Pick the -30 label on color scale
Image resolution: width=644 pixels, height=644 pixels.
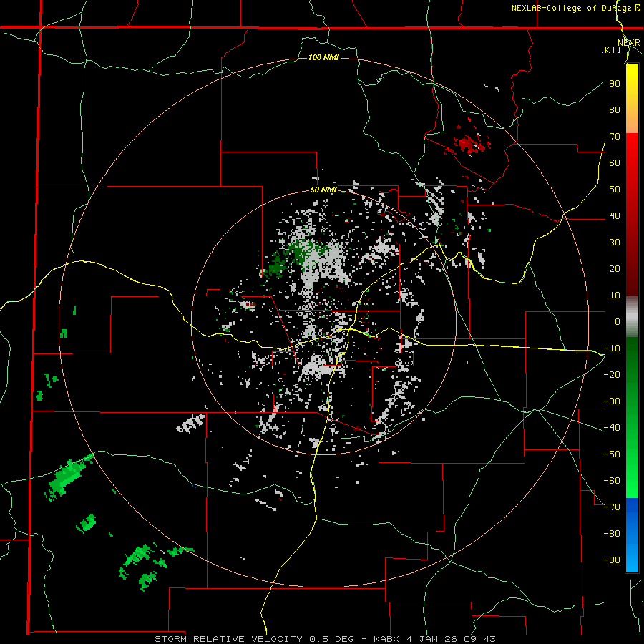[612, 401]
